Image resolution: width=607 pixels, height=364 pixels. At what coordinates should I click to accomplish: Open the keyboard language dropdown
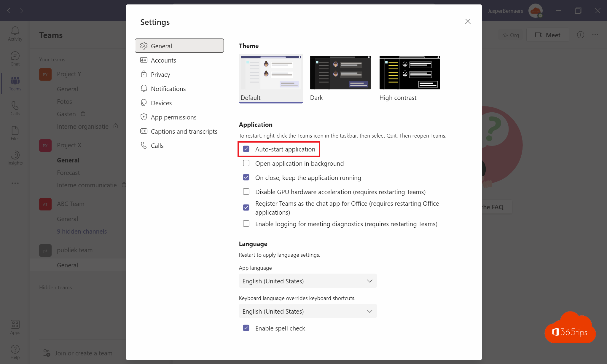tap(308, 311)
